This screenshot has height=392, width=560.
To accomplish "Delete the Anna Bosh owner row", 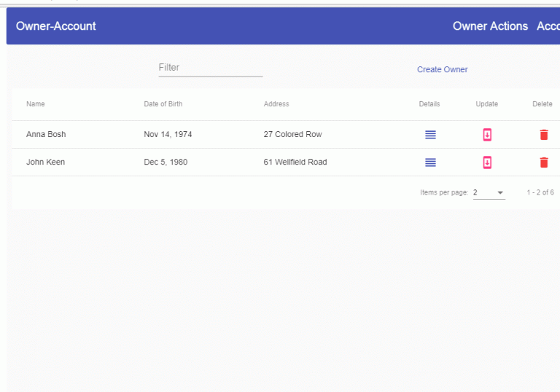I will pyautogui.click(x=543, y=135).
